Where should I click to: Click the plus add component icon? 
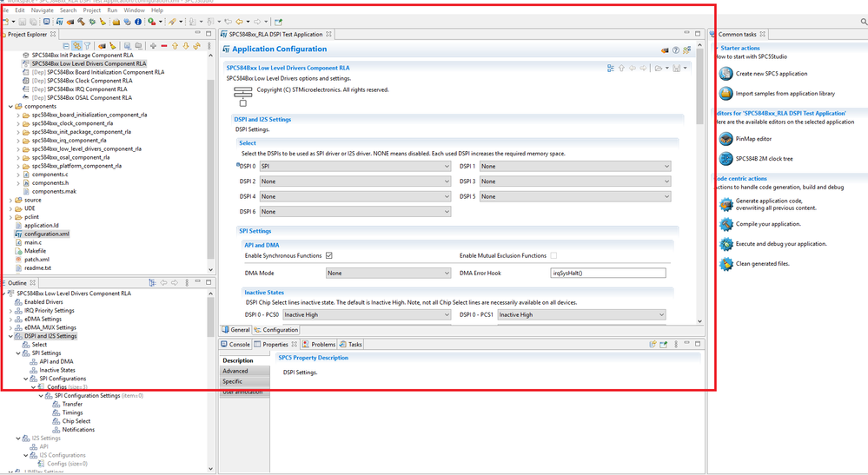(153, 46)
